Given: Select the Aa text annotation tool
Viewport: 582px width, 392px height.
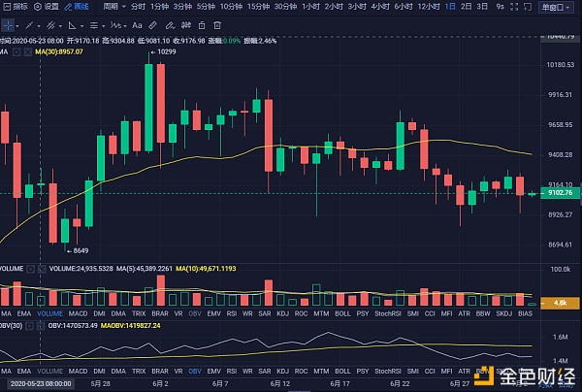Looking at the screenshot, I should click(137, 25).
